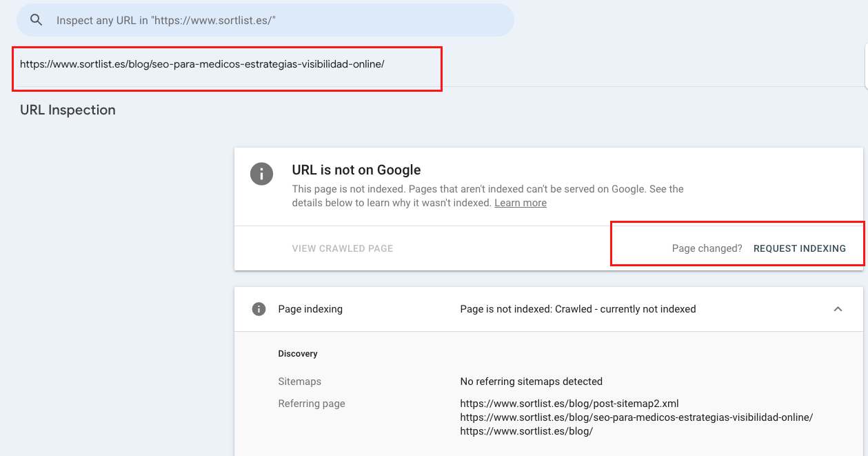Click the sortlist.es/blog/ referring URL
Screen dimensions: 868x456
point(527,431)
